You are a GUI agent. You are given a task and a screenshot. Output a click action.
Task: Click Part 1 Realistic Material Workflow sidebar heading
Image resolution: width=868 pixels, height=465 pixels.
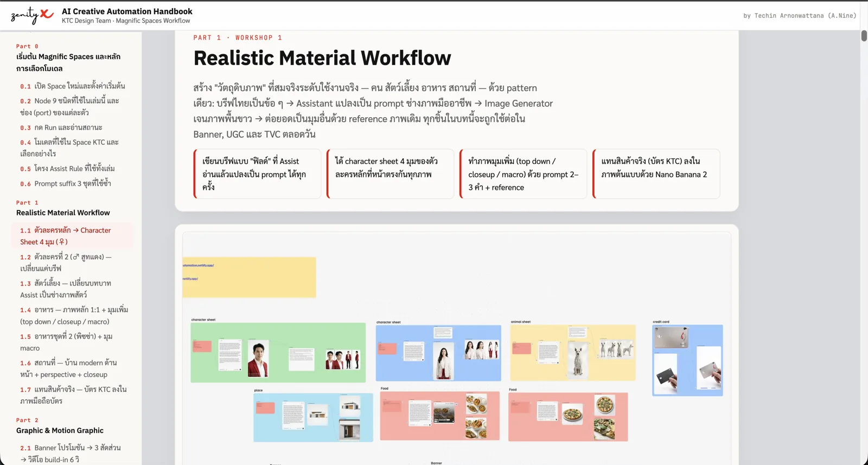(63, 213)
